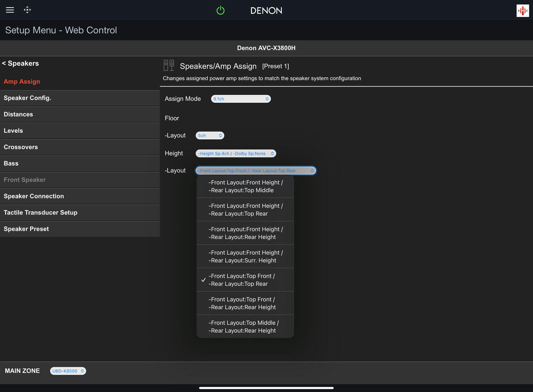Choose Front Height / Surr. Height layout

pyautogui.click(x=245, y=256)
